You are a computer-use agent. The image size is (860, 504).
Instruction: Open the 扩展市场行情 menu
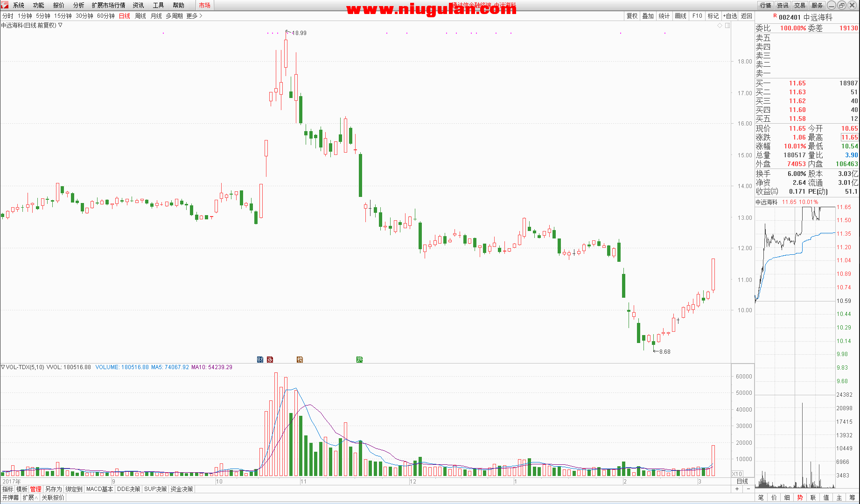109,5
